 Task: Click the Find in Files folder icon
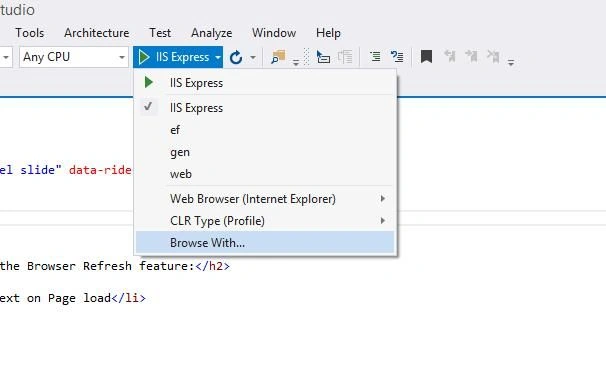278,57
